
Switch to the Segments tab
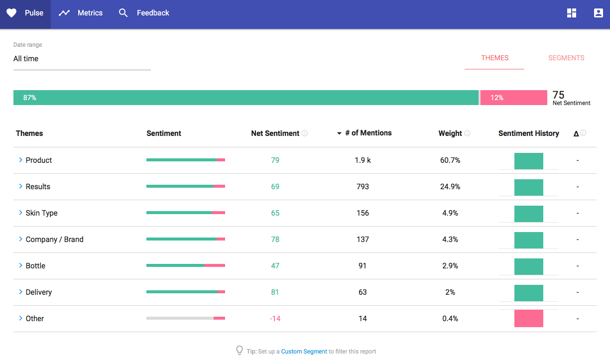[x=566, y=58]
